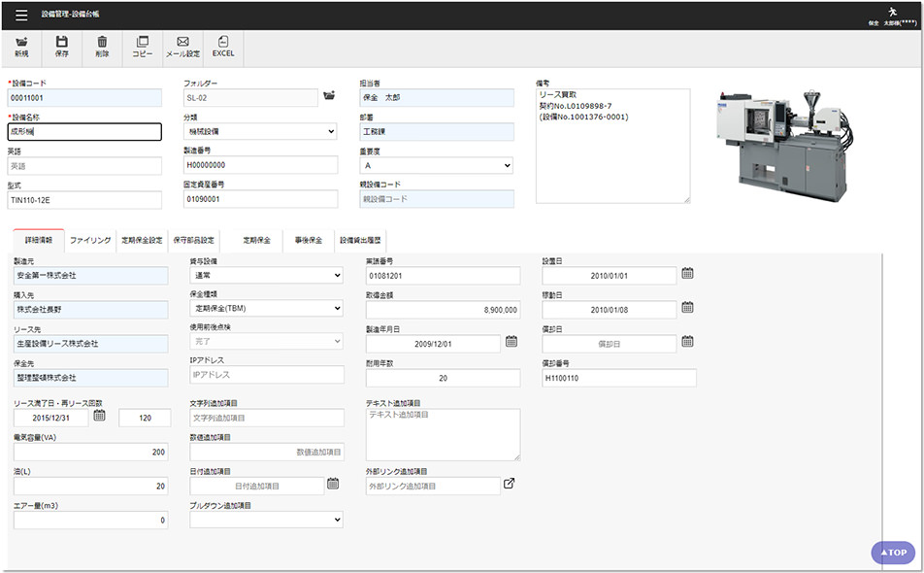Switch to the 保守部品設定 tab
Viewport: 924px width, 573px height.
click(x=194, y=241)
